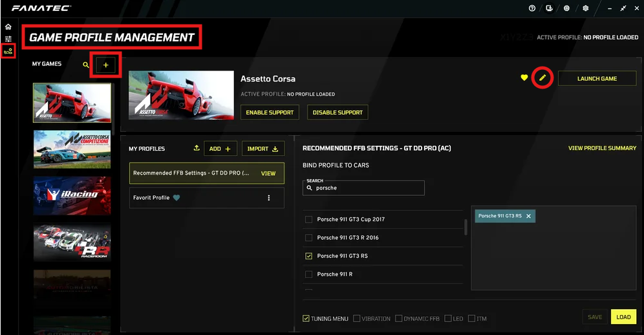The image size is (644, 335).
Task: Click the magnifier icon in car search field
Action: click(x=309, y=188)
